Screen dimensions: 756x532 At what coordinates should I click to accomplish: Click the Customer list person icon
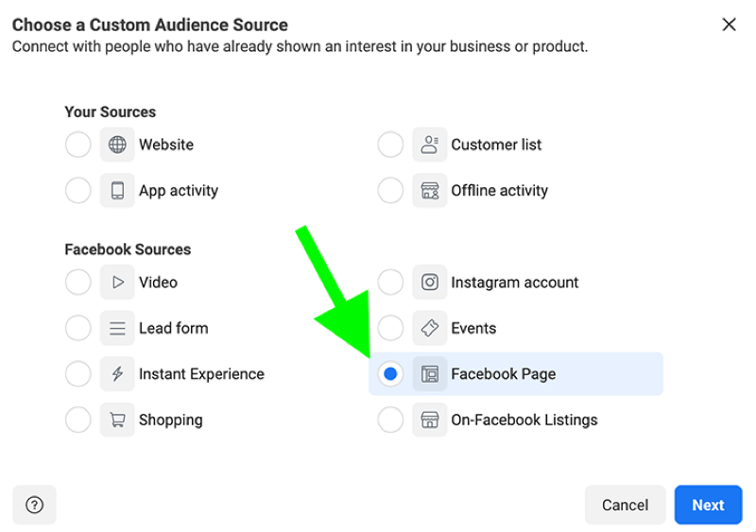(430, 145)
